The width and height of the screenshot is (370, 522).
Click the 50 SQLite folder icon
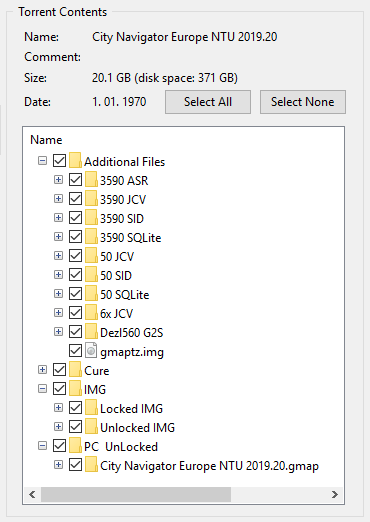91,293
